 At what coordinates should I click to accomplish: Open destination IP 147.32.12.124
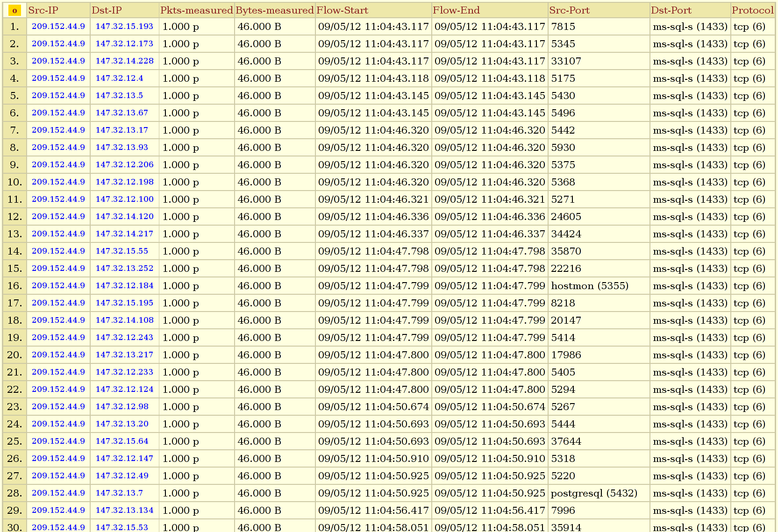point(124,389)
